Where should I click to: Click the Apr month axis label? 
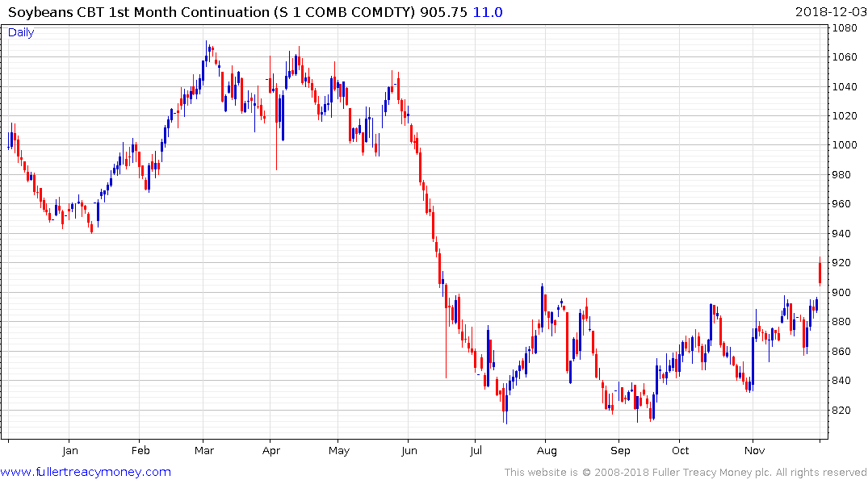coord(271,451)
